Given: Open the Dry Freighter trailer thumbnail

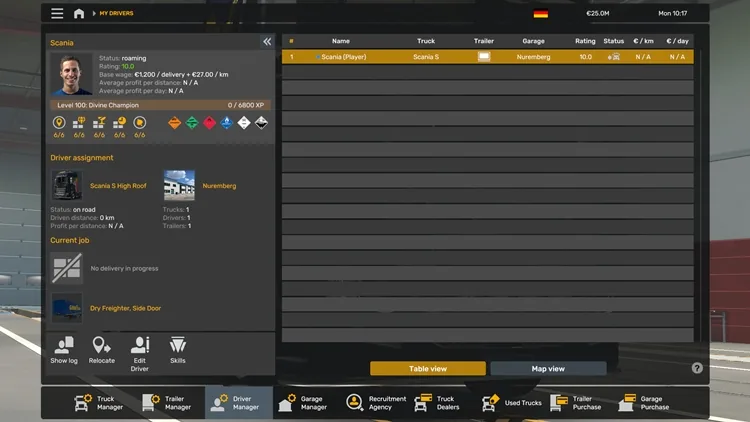Looking at the screenshot, I should (66, 308).
